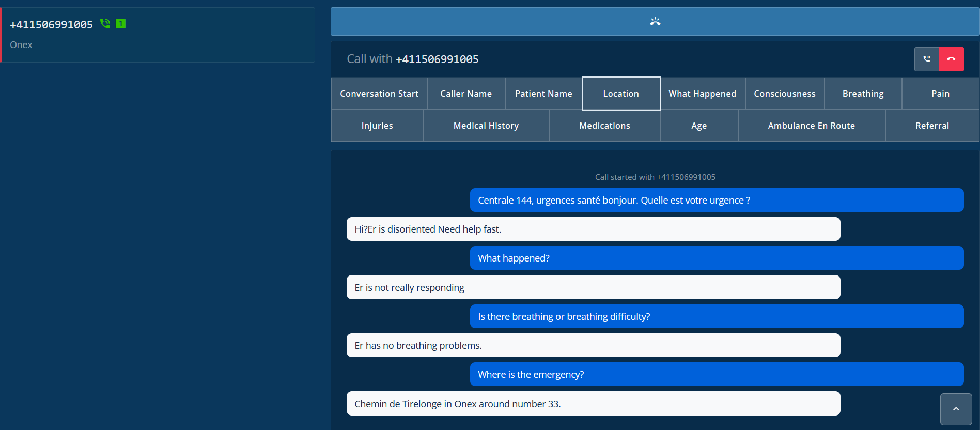
Task: Select the What Happened tab
Action: click(x=702, y=94)
